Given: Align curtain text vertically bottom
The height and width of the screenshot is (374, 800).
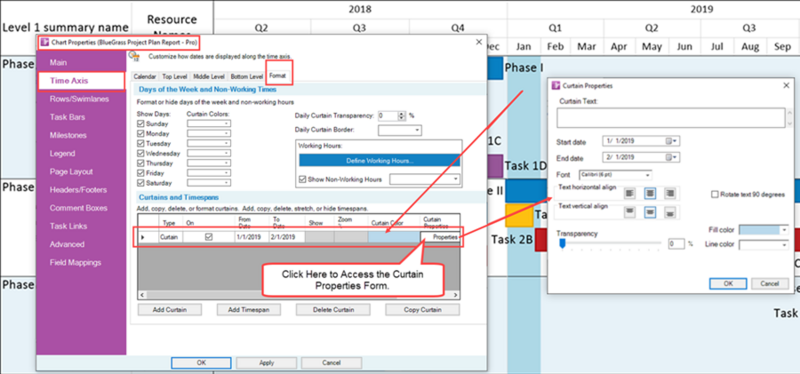Looking at the screenshot, I should tap(669, 212).
